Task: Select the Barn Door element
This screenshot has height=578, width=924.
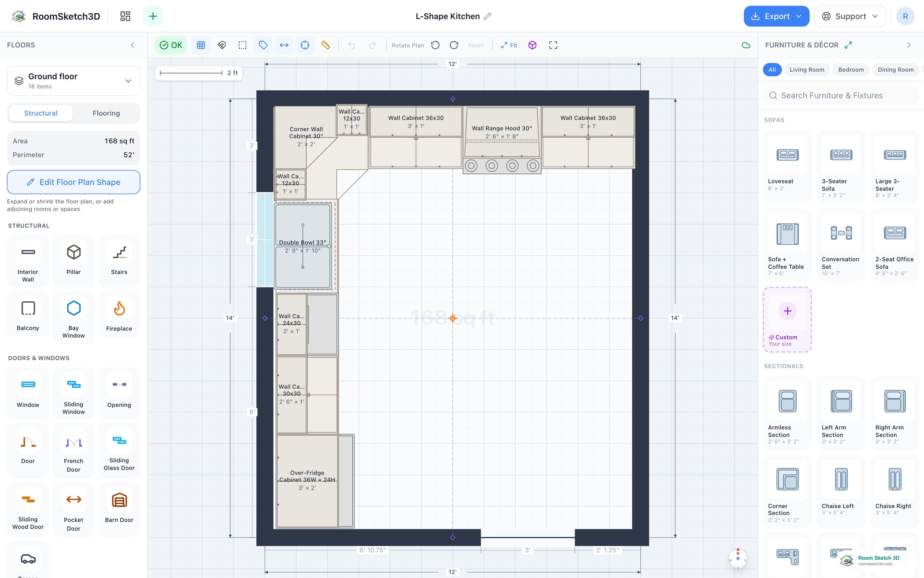Action: 119,510
